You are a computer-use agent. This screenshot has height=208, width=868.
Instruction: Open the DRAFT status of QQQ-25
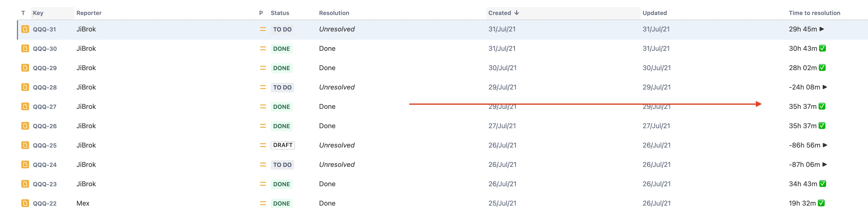(x=283, y=145)
